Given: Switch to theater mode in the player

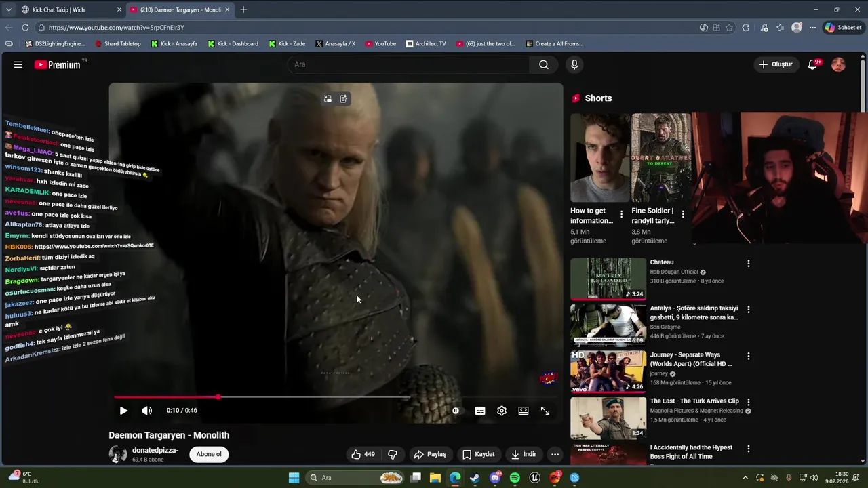Looking at the screenshot, I should click(x=524, y=411).
